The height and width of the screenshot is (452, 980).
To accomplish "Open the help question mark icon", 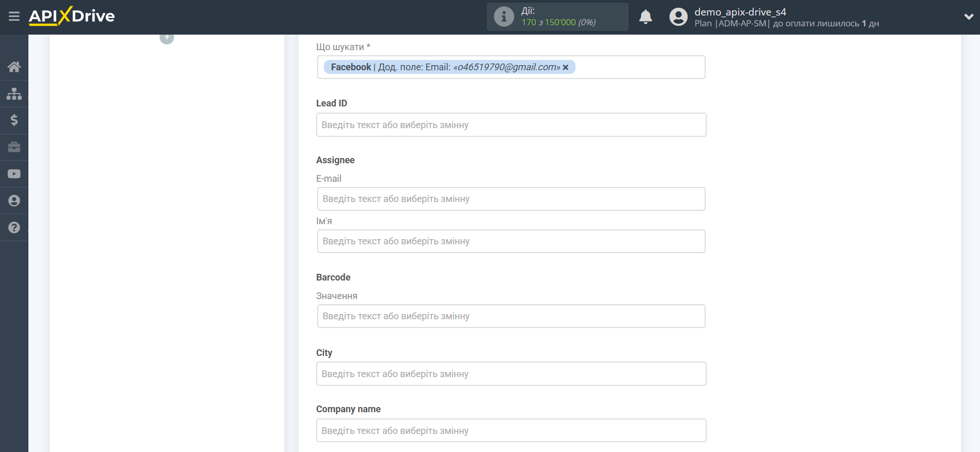I will tap(14, 228).
